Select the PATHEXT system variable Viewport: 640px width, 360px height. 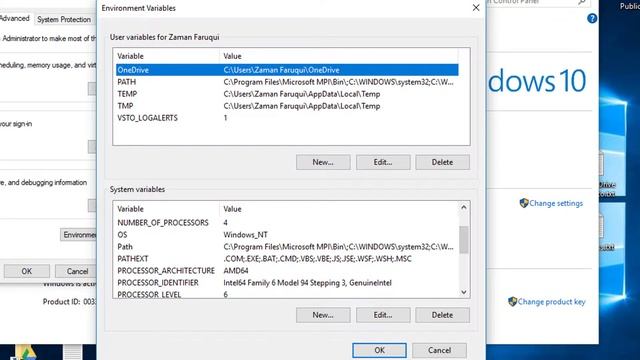point(287,259)
